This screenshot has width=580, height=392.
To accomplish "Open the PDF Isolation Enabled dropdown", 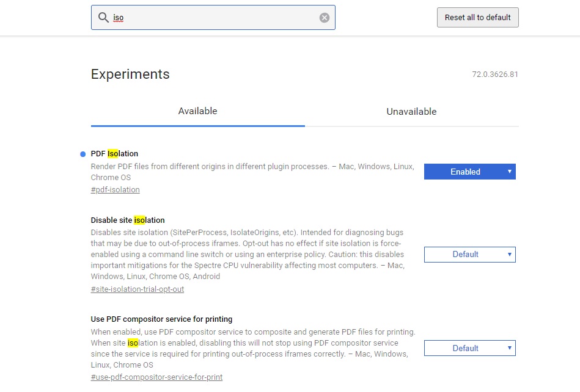I will [x=469, y=172].
